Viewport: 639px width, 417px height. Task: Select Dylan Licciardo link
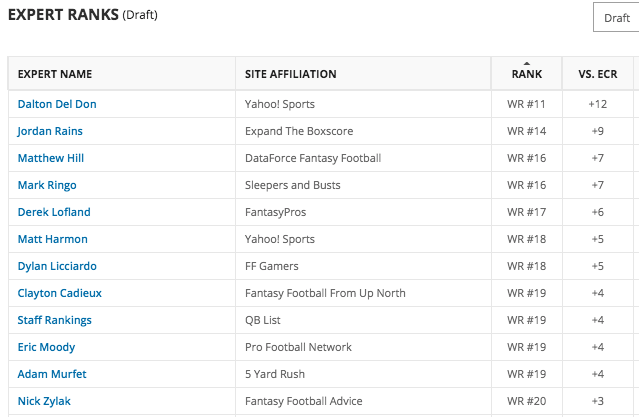[x=57, y=266]
